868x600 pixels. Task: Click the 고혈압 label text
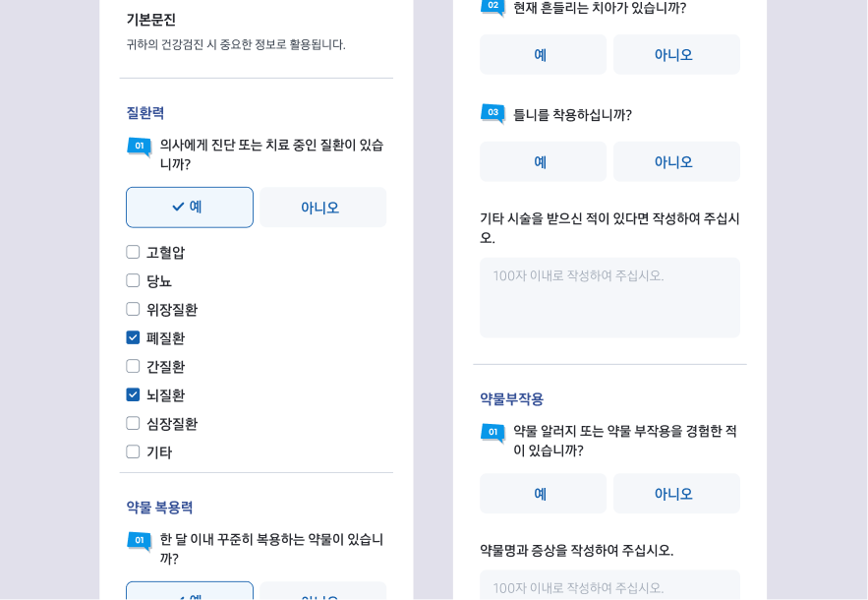[165, 253]
